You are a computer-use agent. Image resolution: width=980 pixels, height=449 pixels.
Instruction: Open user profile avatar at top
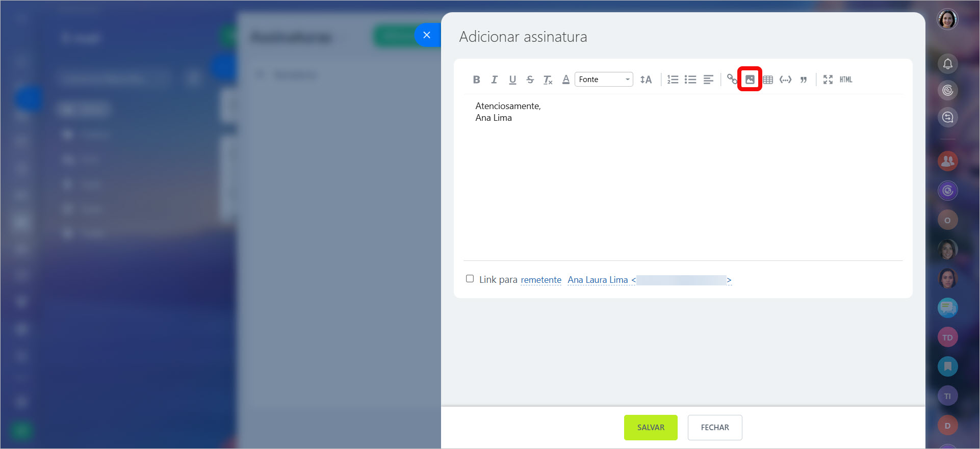947,19
